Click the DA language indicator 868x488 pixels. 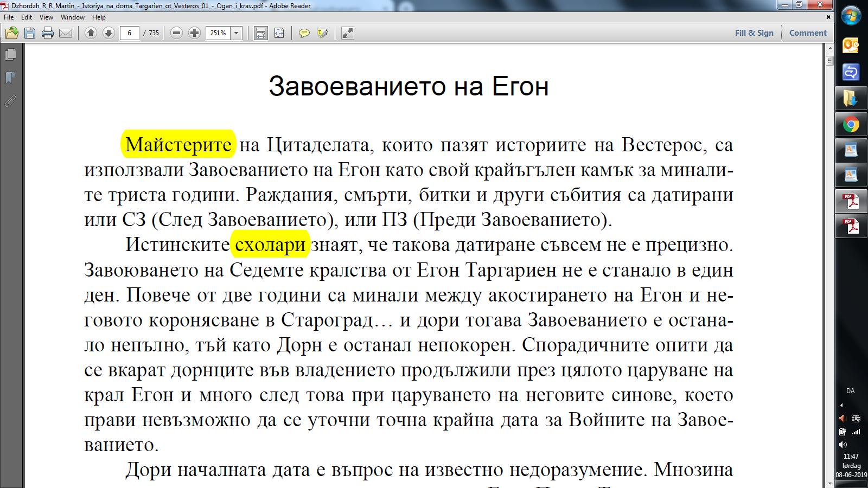point(850,391)
